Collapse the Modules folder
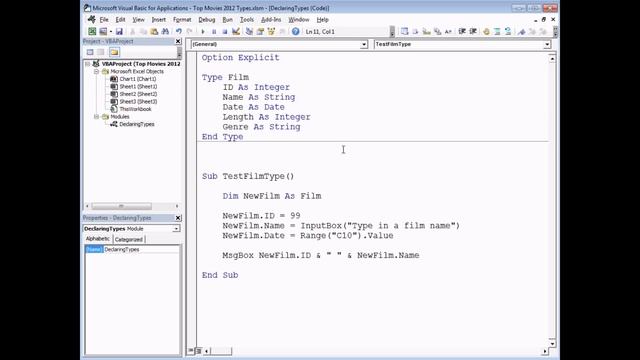 coord(96,117)
